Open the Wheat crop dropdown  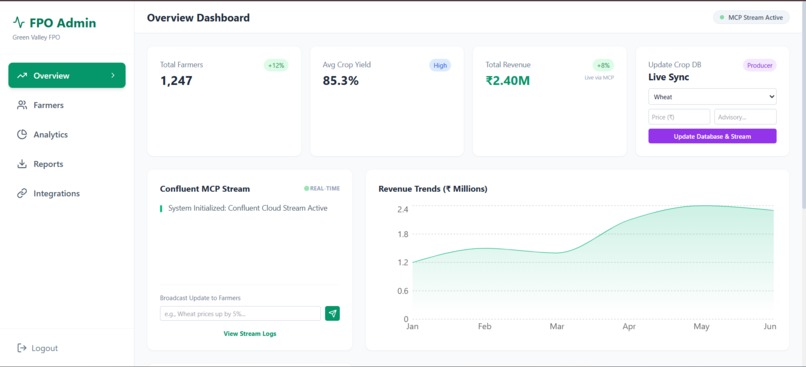click(x=712, y=97)
